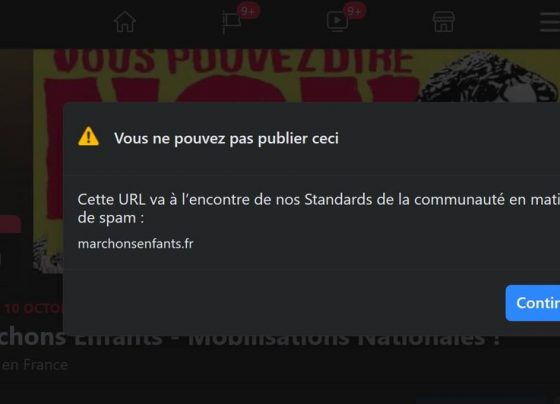The height and width of the screenshot is (404, 560).
Task: Click the Continuer button
Action: [533, 303]
